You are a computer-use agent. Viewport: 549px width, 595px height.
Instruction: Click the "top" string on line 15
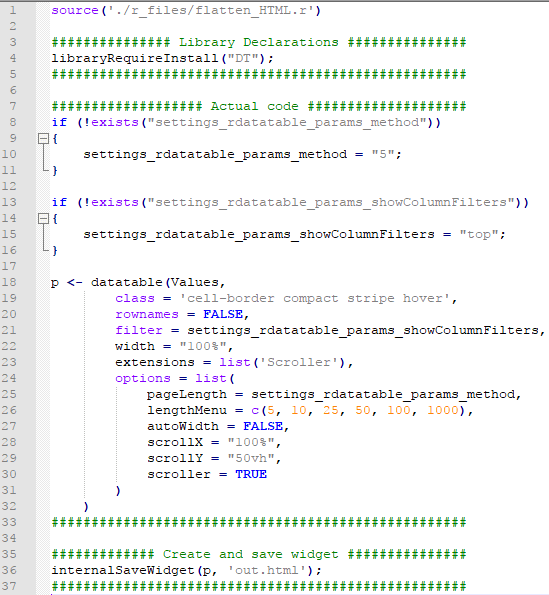tap(479, 234)
